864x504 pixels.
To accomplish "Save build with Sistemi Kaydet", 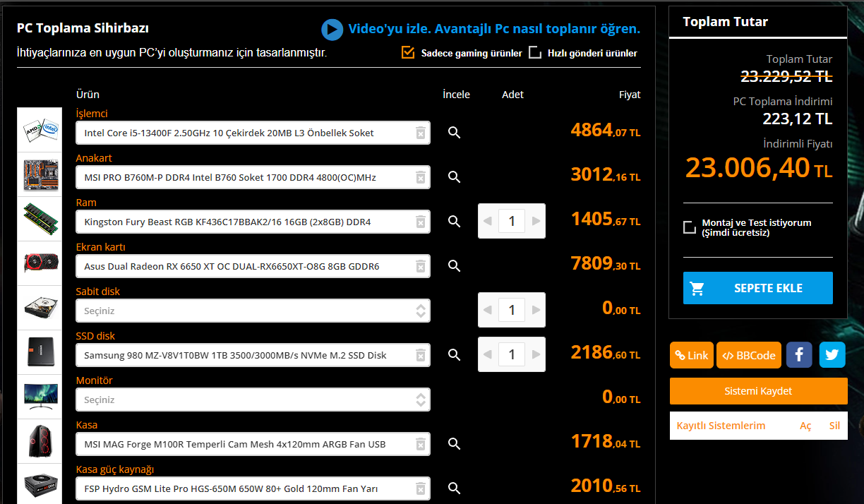I will pos(758,391).
